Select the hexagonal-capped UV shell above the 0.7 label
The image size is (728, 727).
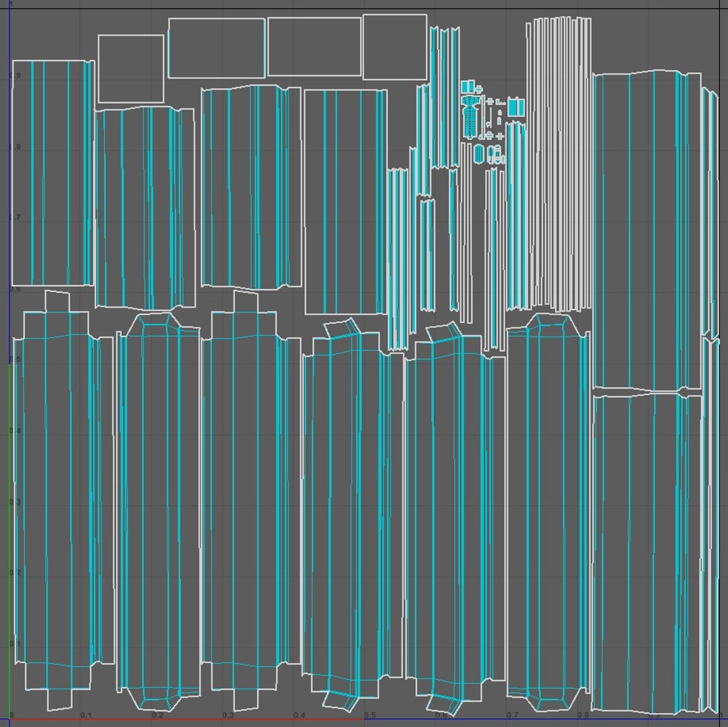(548, 512)
